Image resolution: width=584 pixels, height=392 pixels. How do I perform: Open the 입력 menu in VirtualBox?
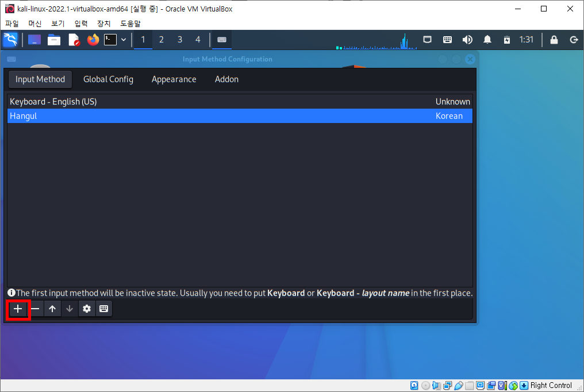[x=81, y=24]
